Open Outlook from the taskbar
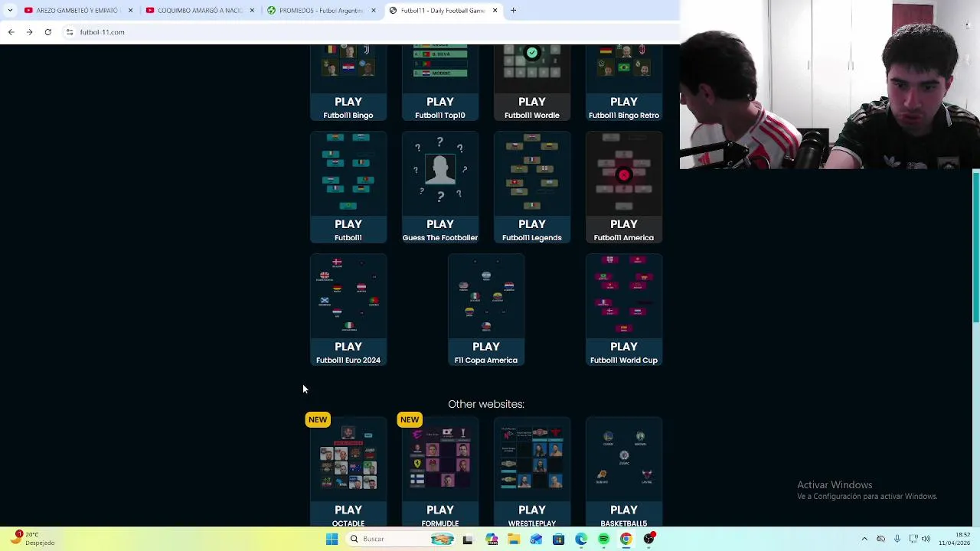The height and width of the screenshot is (551, 980). coord(536,540)
